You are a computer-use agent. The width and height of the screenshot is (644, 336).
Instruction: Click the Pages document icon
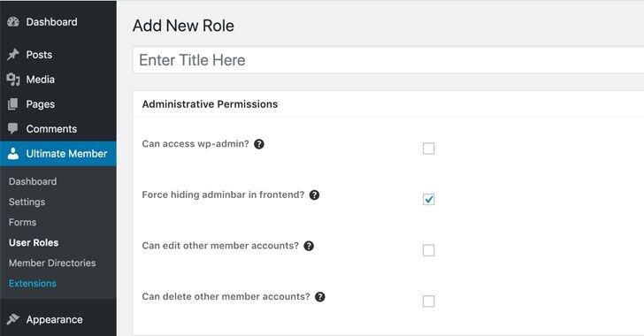[13, 104]
